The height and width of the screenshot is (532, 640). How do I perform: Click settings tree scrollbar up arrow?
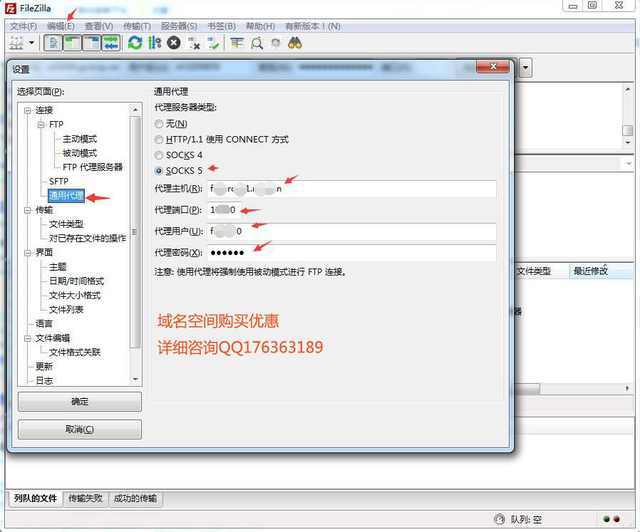pos(135,110)
